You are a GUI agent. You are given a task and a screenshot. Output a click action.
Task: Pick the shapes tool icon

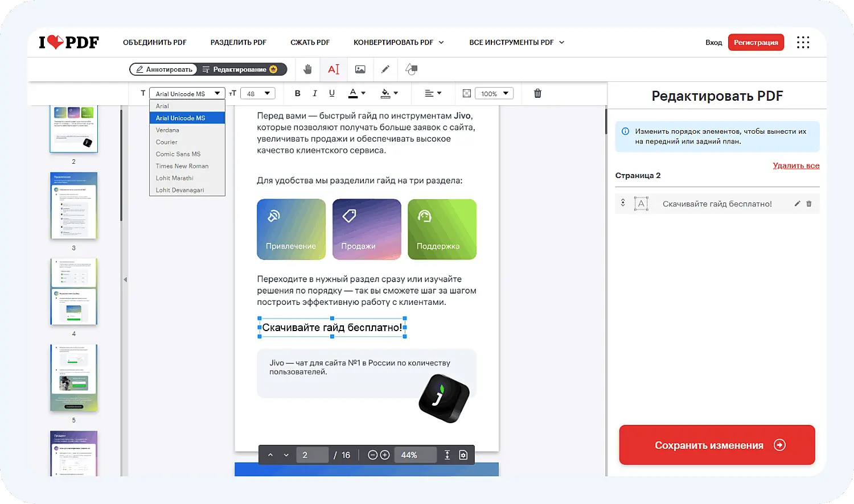pyautogui.click(x=411, y=69)
